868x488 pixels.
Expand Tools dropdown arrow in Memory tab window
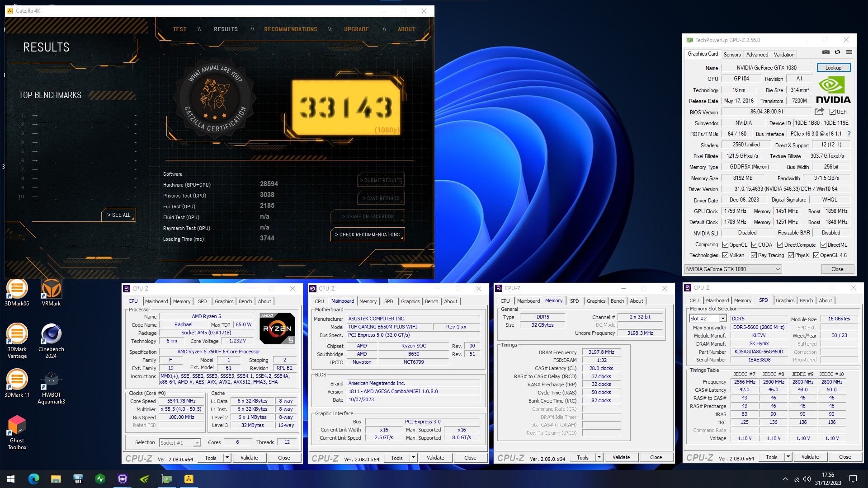(599, 457)
